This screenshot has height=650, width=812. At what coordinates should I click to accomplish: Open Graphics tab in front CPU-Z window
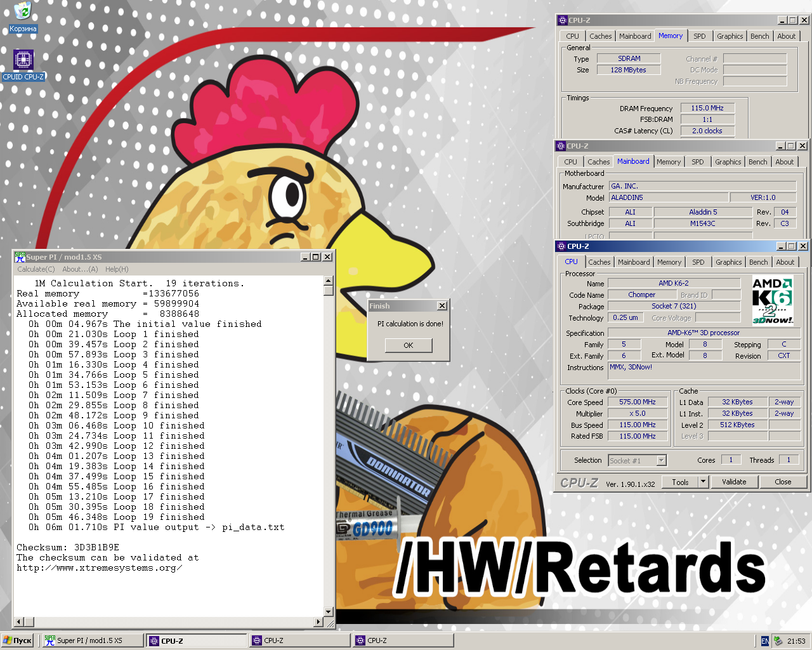click(x=729, y=262)
